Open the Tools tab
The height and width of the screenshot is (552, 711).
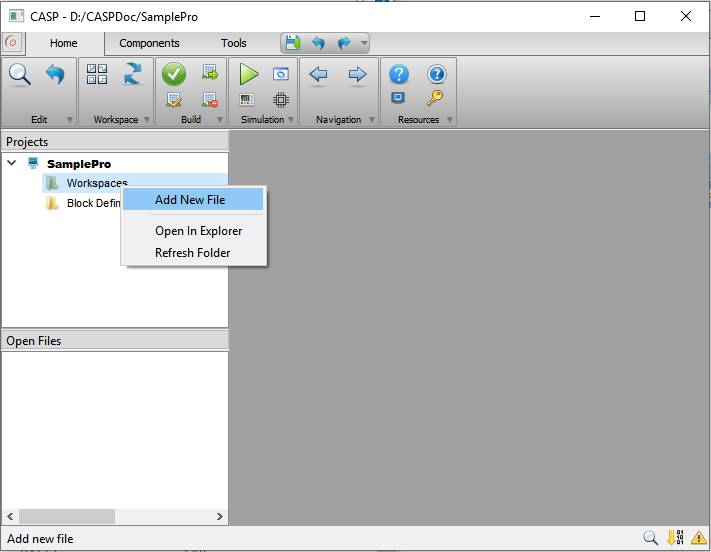pyautogui.click(x=234, y=43)
